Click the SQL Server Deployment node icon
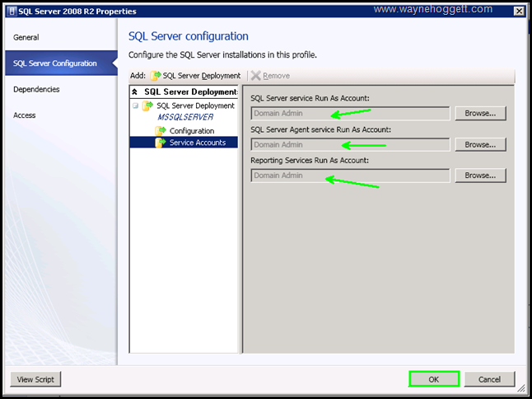The image size is (532, 399). pos(147,106)
